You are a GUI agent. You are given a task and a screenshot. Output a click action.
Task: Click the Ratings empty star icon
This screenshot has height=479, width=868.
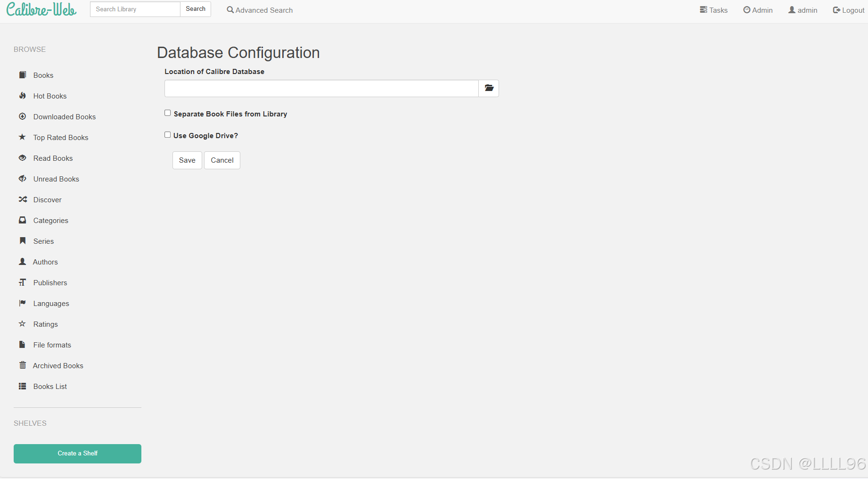pos(22,324)
